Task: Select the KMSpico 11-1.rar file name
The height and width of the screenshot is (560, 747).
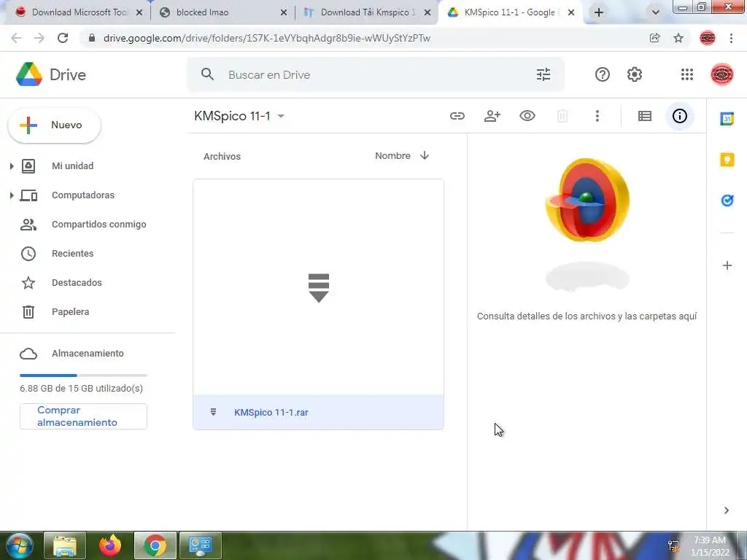Action: (271, 413)
